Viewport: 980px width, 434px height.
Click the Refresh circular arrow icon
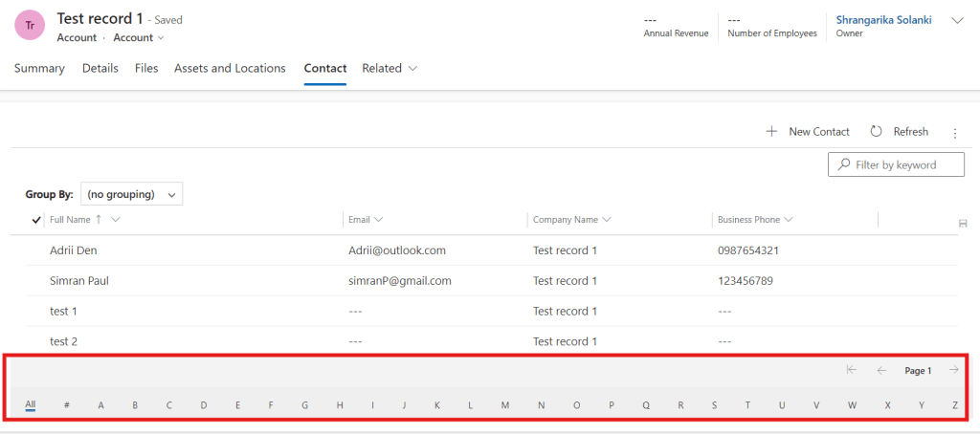876,132
